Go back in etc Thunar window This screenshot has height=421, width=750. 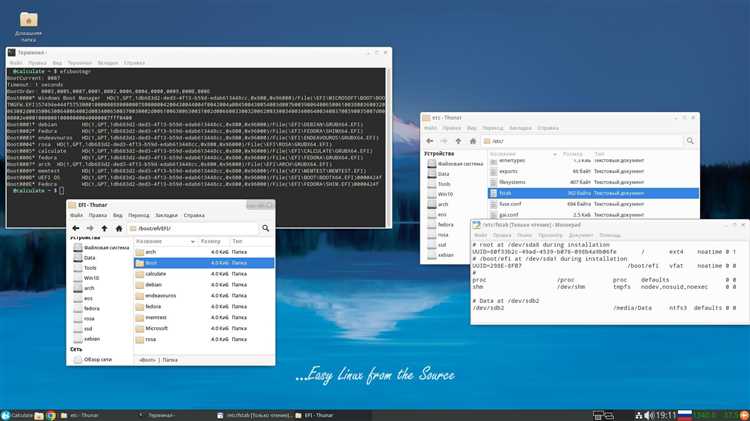click(430, 141)
